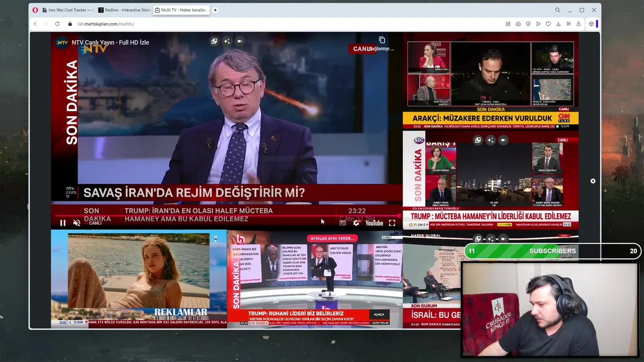The image size is (644, 362).
Task: Switch to Iran War Cost Tracker tab
Action: tap(68, 10)
